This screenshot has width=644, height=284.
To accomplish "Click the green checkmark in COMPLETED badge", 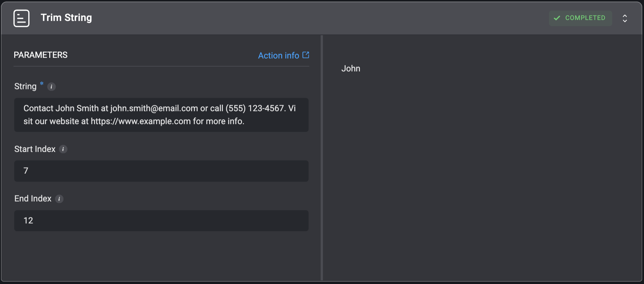I will [557, 18].
